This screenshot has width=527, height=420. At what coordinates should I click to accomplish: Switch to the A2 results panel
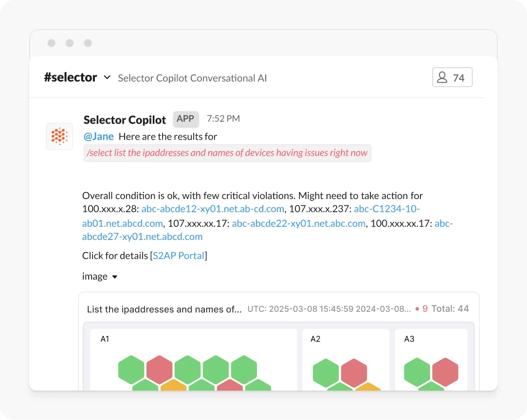pos(315,339)
